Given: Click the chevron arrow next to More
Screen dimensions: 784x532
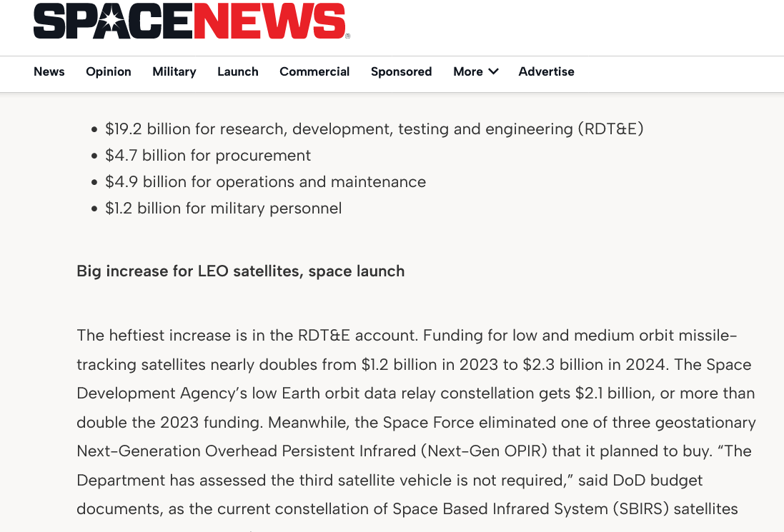Looking at the screenshot, I should (x=494, y=72).
